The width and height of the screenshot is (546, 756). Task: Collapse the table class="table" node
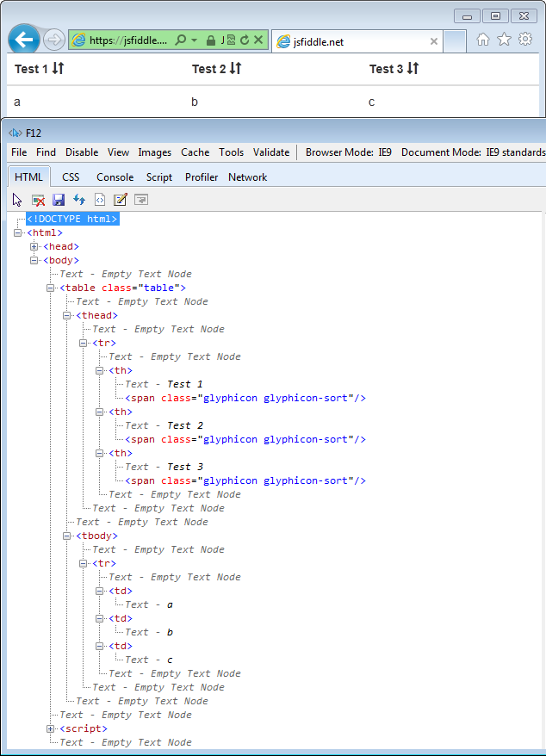50,288
